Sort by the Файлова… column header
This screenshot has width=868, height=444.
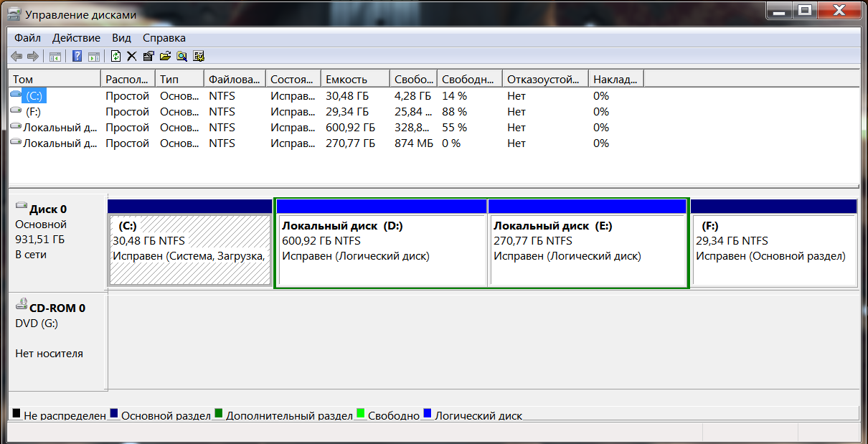tap(235, 79)
